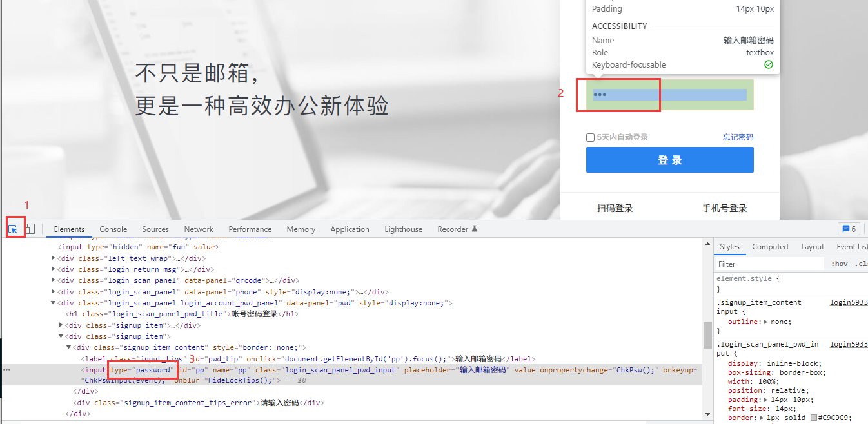This screenshot has height=424, width=868.
Task: Choose 手机号登录 login option
Action: coord(724,208)
